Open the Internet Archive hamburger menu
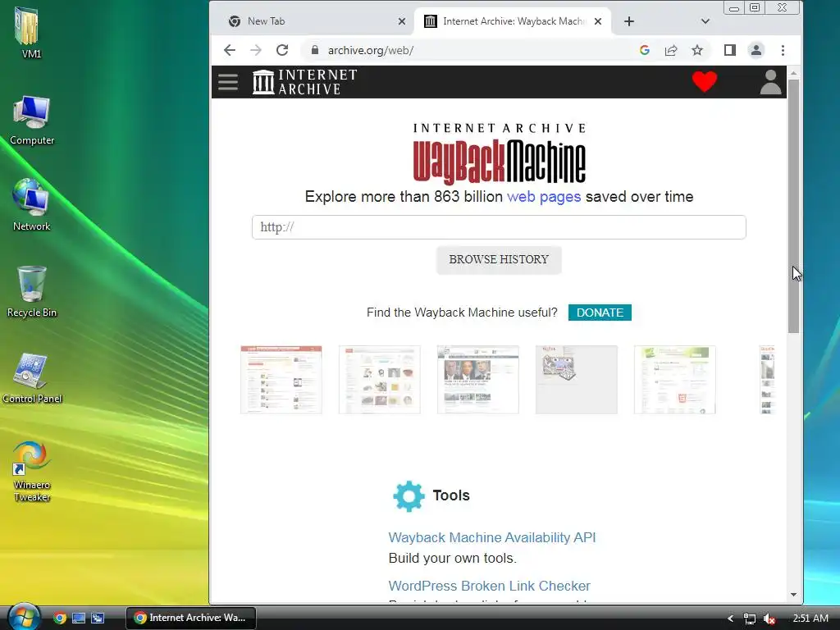 [x=228, y=82]
